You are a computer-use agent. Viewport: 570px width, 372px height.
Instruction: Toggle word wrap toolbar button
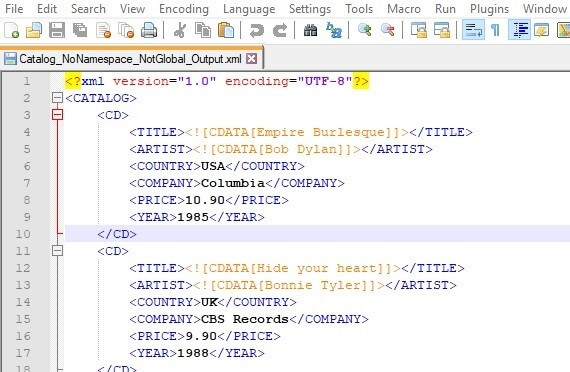point(473,30)
